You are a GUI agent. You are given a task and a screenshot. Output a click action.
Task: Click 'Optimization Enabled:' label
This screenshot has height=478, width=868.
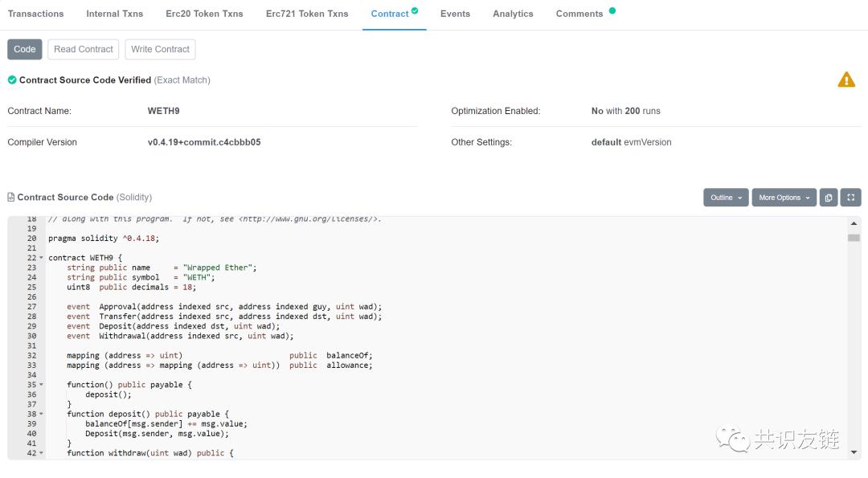[x=495, y=111]
